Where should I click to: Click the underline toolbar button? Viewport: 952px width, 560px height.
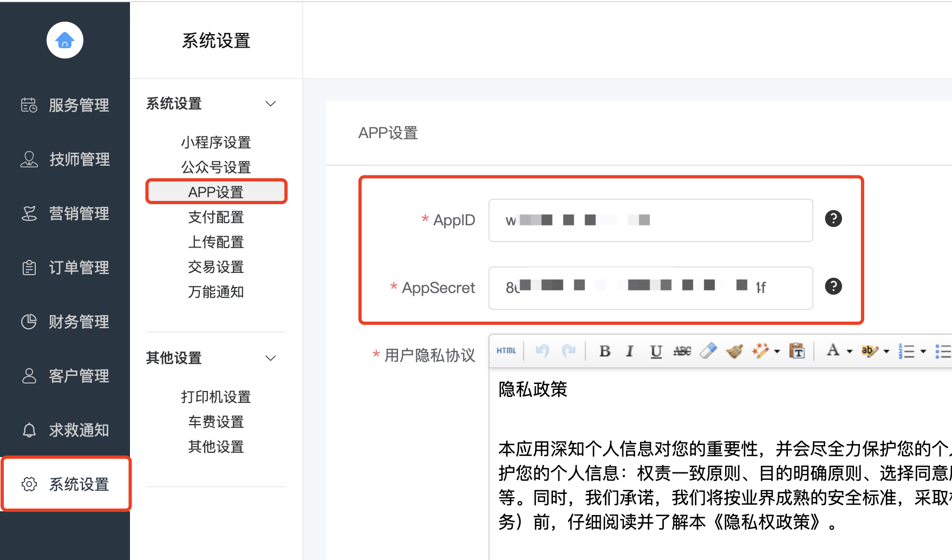pos(656,351)
